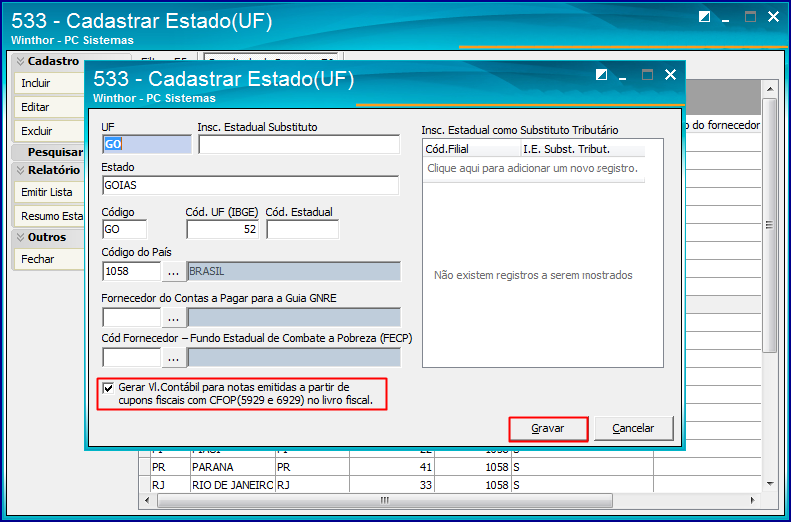Click the Cancelar button

pyautogui.click(x=633, y=429)
